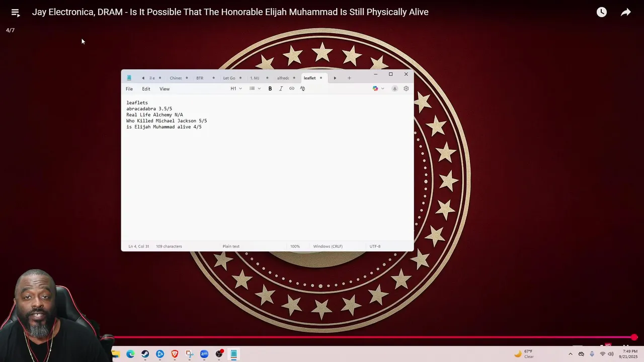The image size is (644, 362).
Task: Click the 'leaflets' first line
Action: [x=137, y=103]
